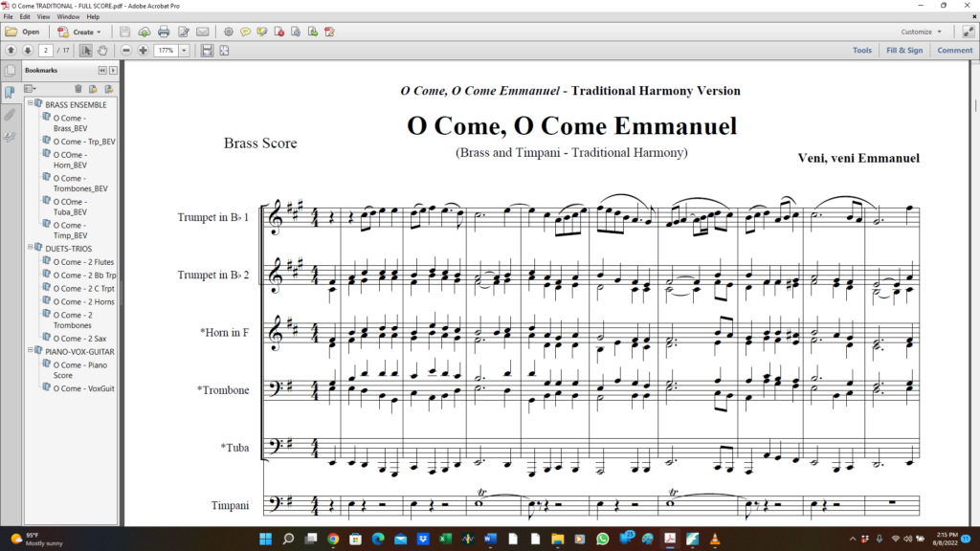The height and width of the screenshot is (551, 980).
Task: Switch to the Comment pane
Action: (x=954, y=50)
